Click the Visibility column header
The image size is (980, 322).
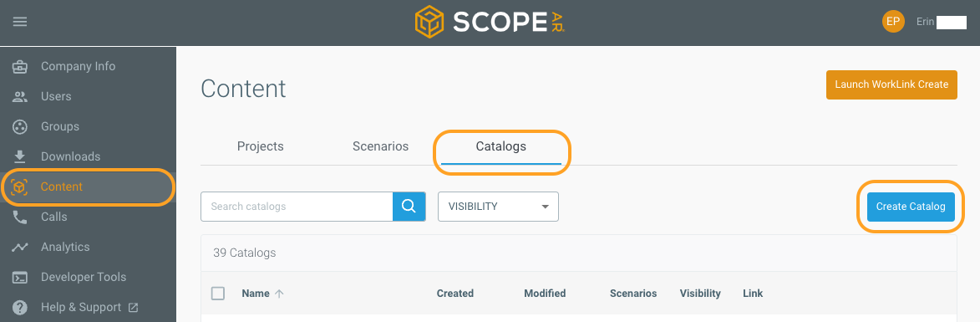pos(700,294)
